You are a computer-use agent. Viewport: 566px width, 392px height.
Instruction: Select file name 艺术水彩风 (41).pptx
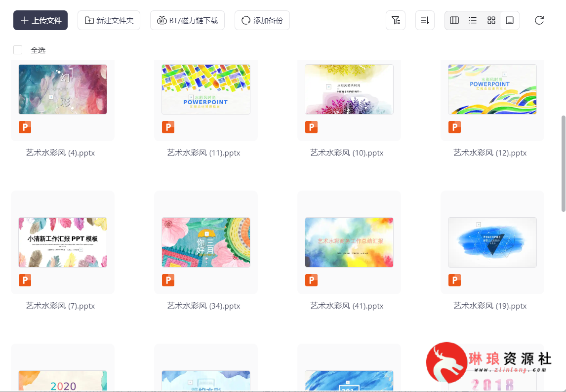pyautogui.click(x=347, y=306)
